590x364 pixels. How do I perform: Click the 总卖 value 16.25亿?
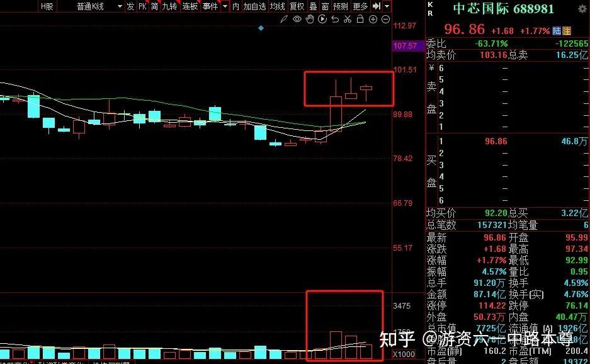(x=572, y=55)
